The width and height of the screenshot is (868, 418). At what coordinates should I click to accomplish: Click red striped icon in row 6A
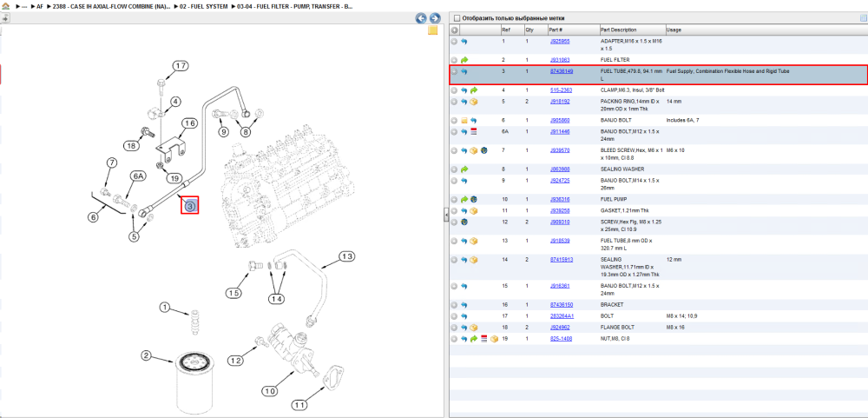(474, 132)
